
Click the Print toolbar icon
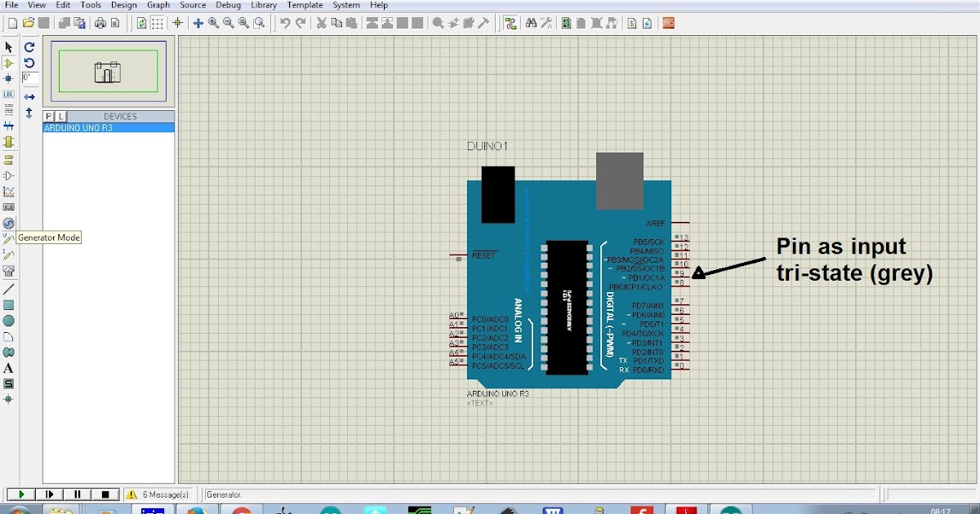tap(100, 23)
